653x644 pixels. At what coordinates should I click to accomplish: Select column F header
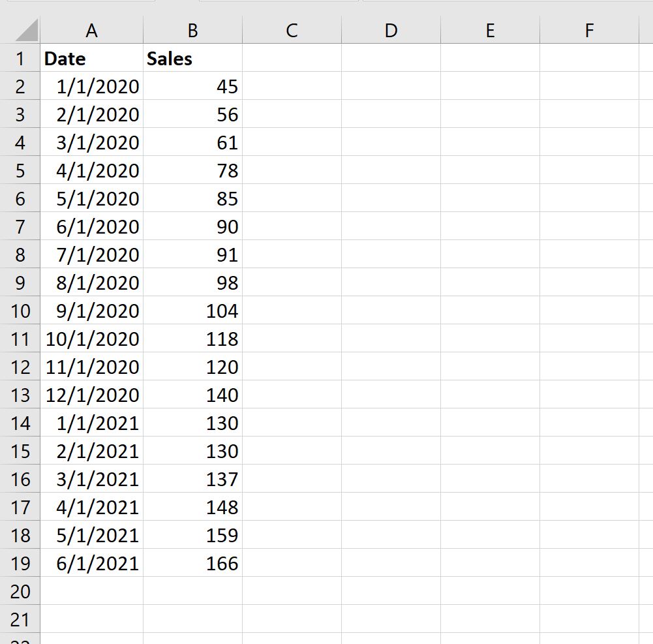tap(589, 30)
